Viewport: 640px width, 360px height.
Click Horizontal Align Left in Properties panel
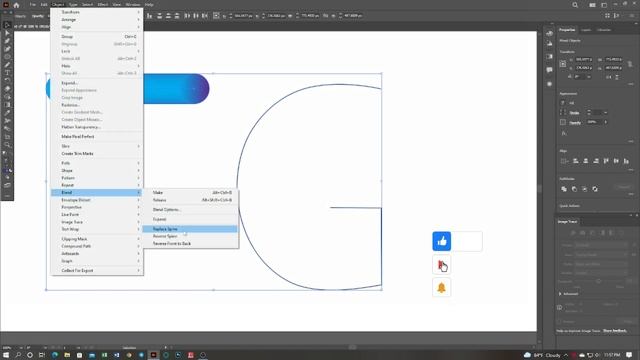point(576,161)
